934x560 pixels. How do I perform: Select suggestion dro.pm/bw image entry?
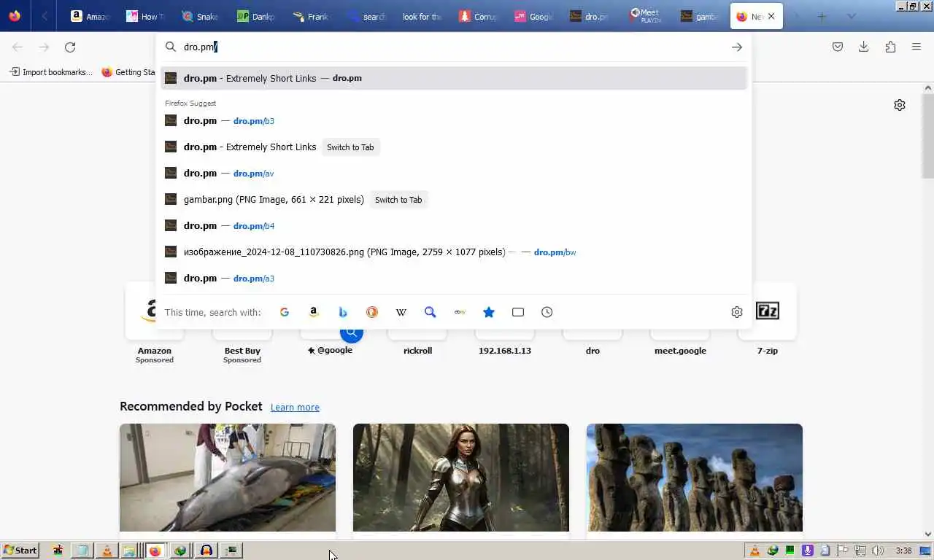(454, 252)
